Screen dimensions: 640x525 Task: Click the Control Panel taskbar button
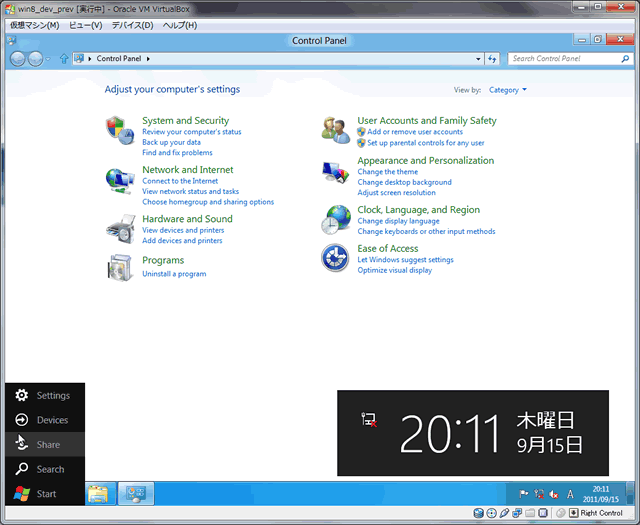click(x=136, y=494)
